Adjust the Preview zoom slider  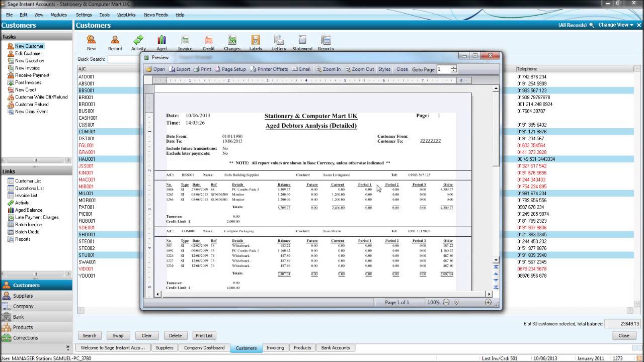click(456, 302)
